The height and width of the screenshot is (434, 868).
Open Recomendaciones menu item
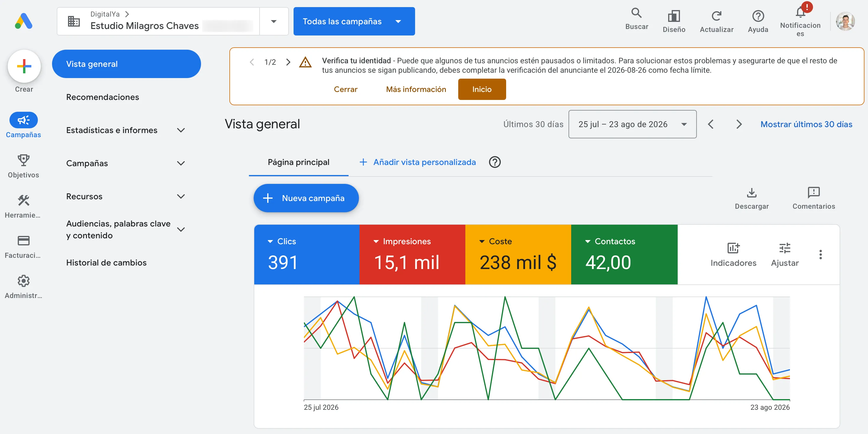coord(102,97)
